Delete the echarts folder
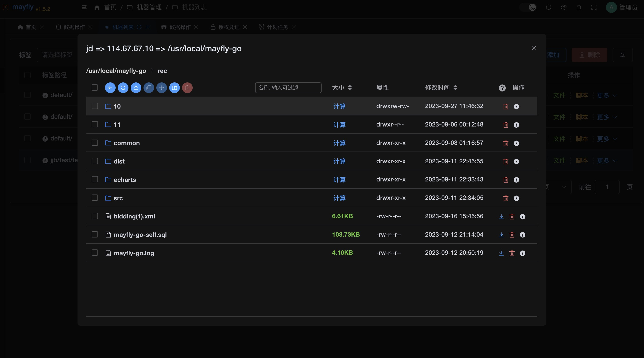644x358 pixels. pos(506,180)
